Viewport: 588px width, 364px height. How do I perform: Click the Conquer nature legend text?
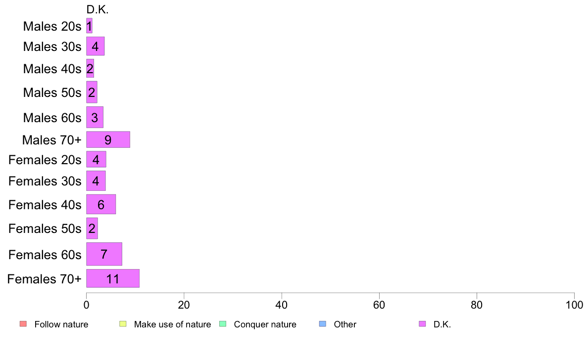pyautogui.click(x=265, y=324)
